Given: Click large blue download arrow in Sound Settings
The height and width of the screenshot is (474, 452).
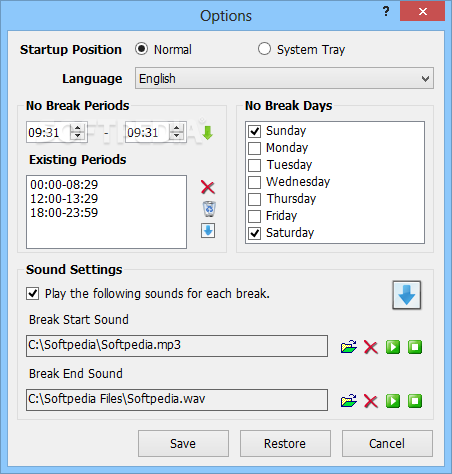Looking at the screenshot, I should tap(407, 295).
